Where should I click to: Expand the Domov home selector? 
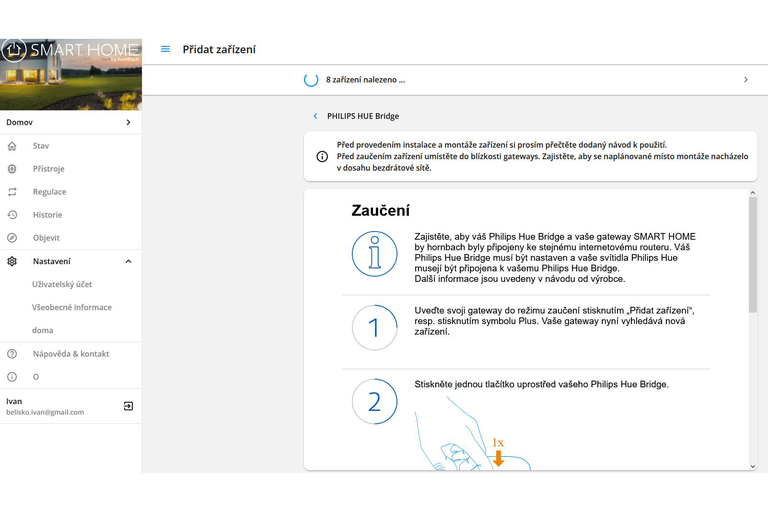pos(128,123)
